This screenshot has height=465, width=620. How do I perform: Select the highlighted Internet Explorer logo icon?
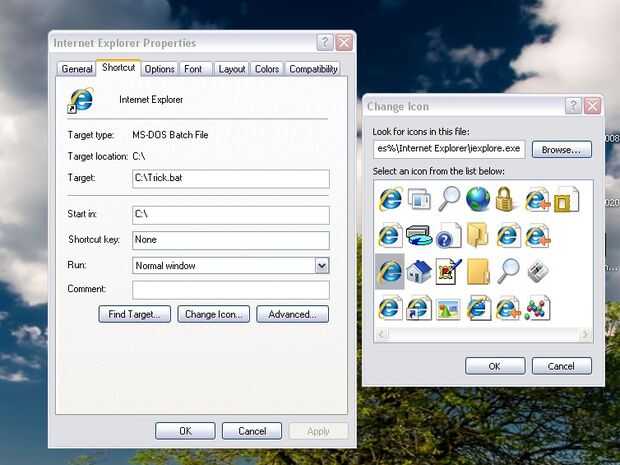point(390,272)
